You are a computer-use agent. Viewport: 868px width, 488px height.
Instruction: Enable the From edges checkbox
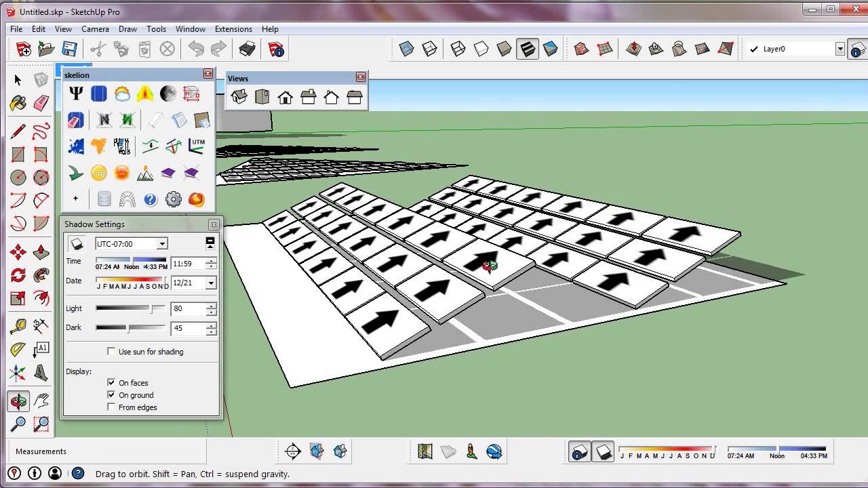tap(111, 407)
